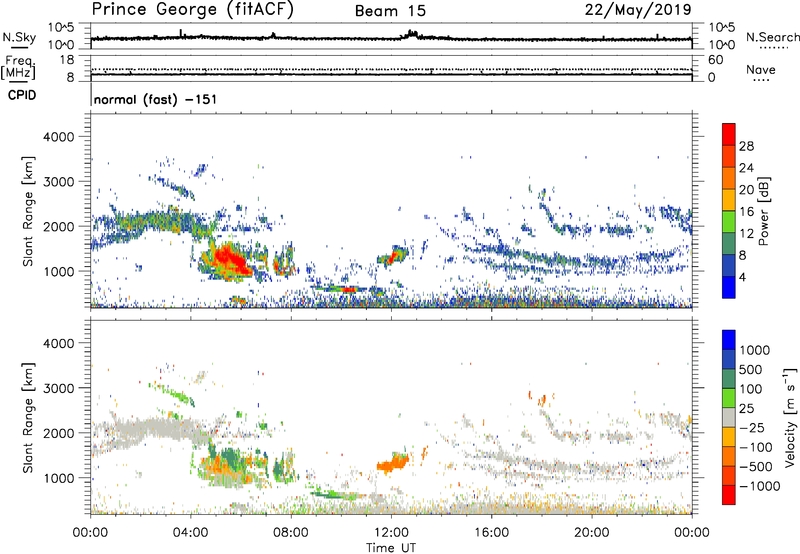This screenshot has height=554, width=800.
Task: Click the Velocity colorbar label '100'
Action: click(x=751, y=389)
